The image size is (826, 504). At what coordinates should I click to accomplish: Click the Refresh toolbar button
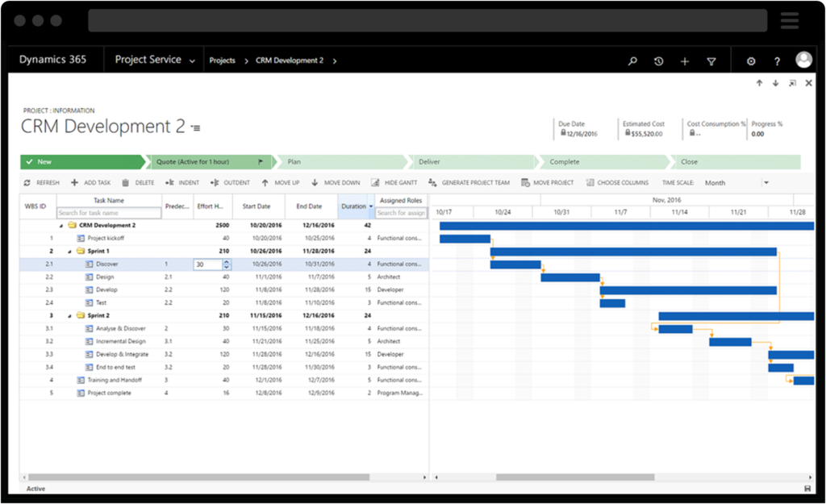click(42, 183)
